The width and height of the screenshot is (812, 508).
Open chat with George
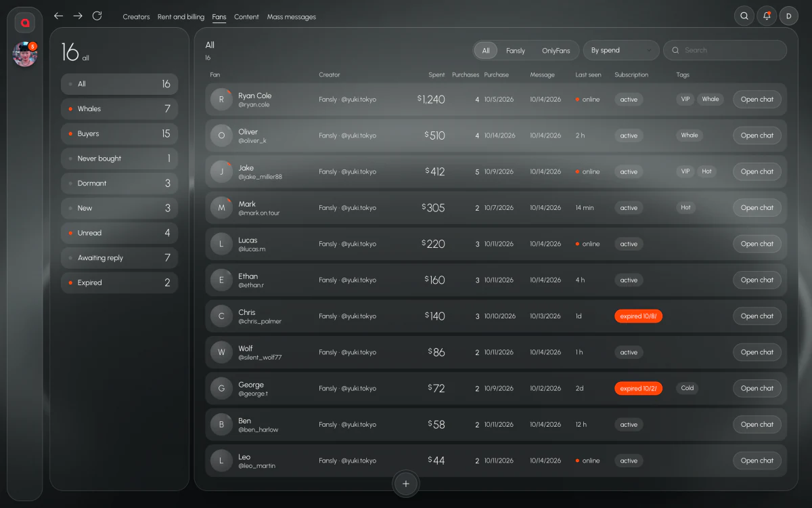[757, 388]
